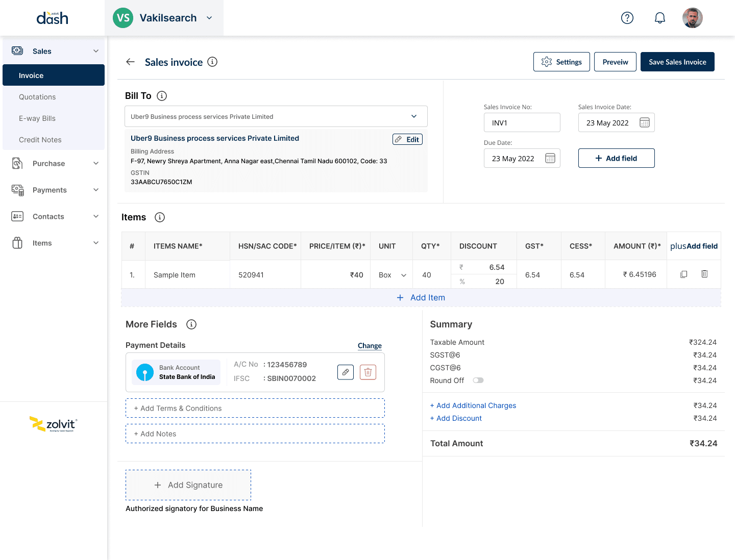Viewport: 735px width, 560px height.
Task: Click the price cell ₹40
Action: [335, 275]
